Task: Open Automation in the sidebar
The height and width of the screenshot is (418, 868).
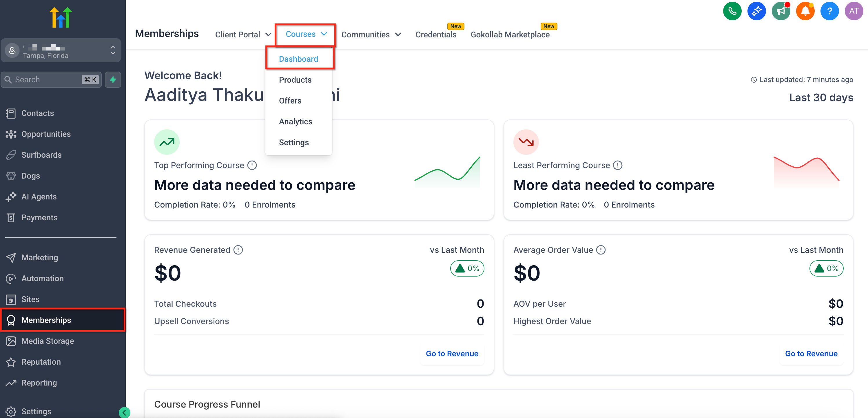Action: [43, 278]
